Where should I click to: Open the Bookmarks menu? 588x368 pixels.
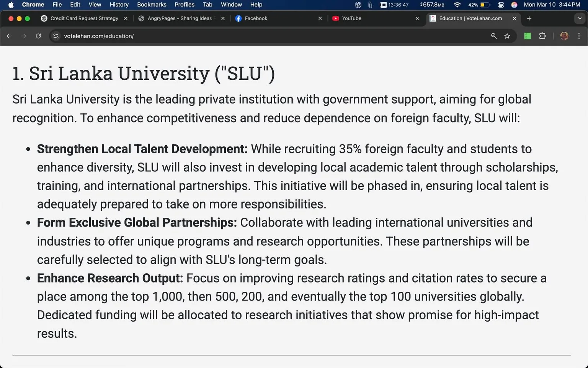(152, 5)
